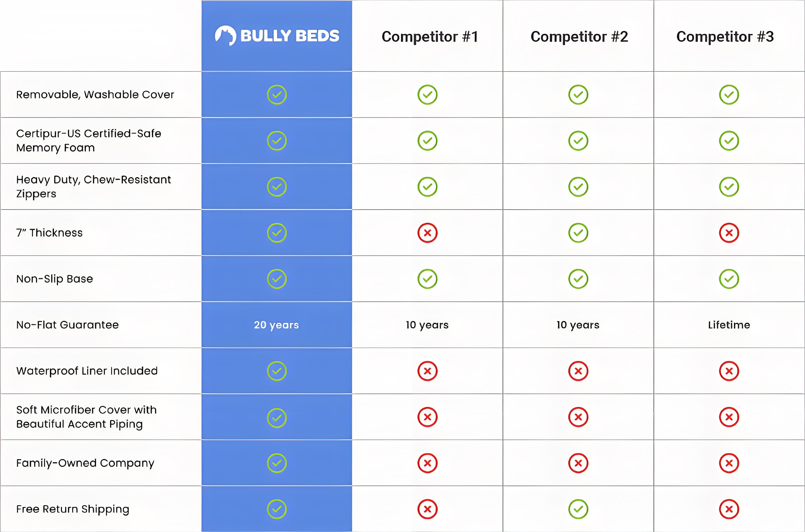Click the Bully Beds logo
The height and width of the screenshot is (532, 805).
tap(277, 36)
